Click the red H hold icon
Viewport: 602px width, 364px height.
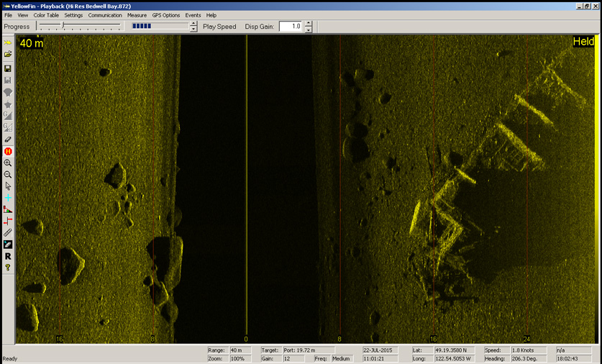8,151
